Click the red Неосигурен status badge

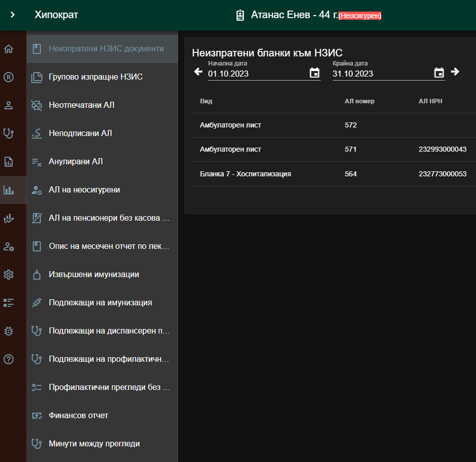pos(360,16)
